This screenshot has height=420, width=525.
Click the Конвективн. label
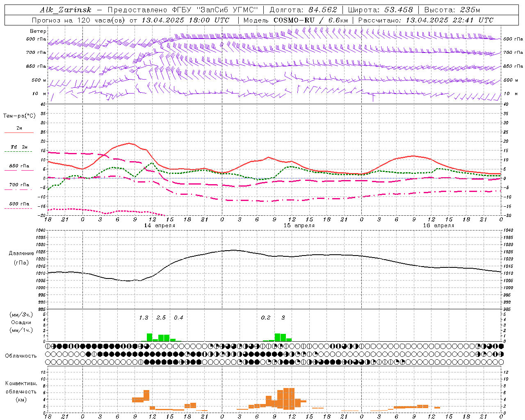click(x=21, y=383)
